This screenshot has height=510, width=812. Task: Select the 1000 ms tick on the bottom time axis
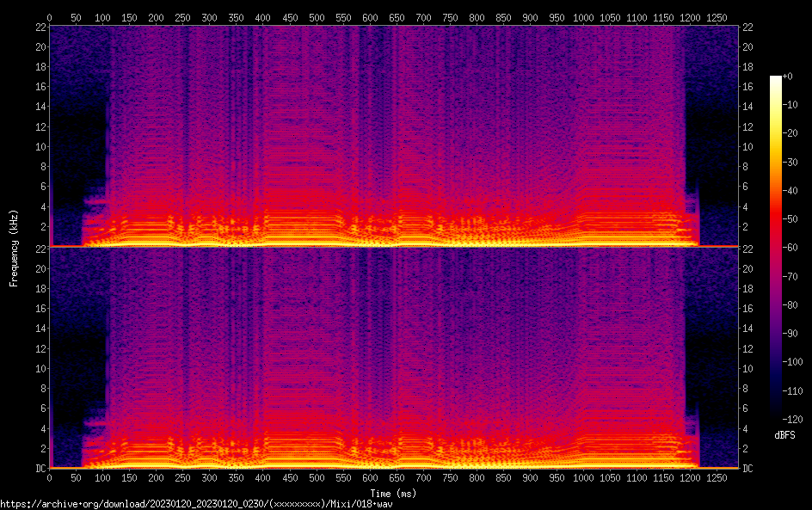click(584, 479)
